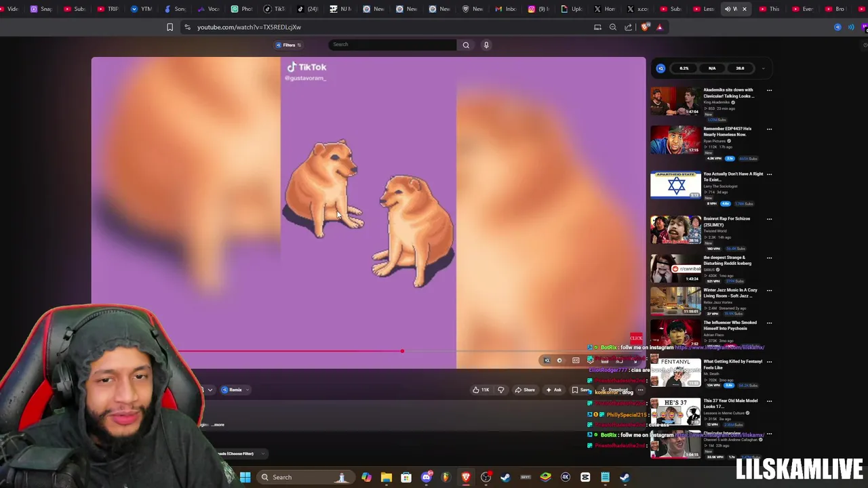Switch to the Phot browser tab
This screenshot has height=488, width=868.
pos(241,9)
